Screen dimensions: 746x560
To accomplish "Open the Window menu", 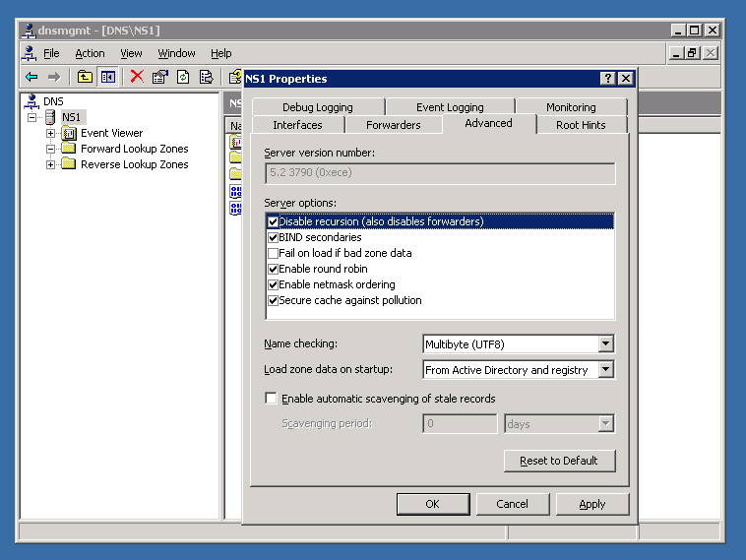I will (x=176, y=53).
